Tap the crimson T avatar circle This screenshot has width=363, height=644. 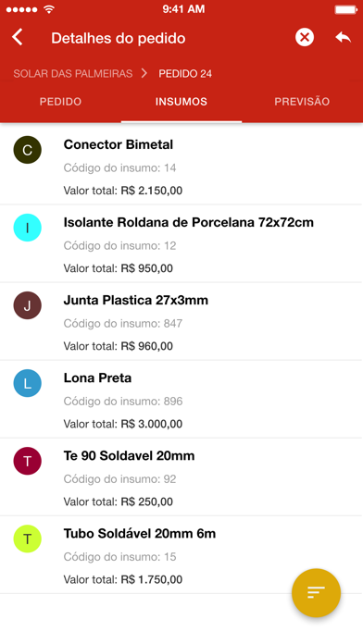(x=27, y=461)
